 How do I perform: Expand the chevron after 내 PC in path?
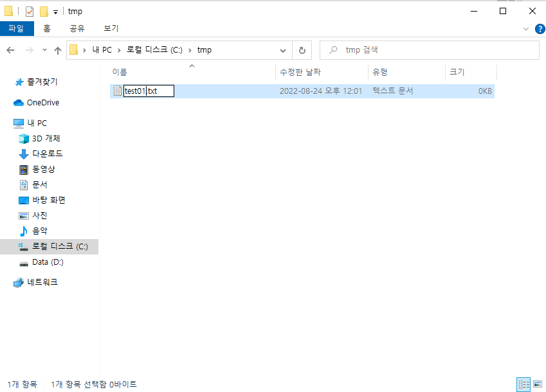click(x=119, y=50)
